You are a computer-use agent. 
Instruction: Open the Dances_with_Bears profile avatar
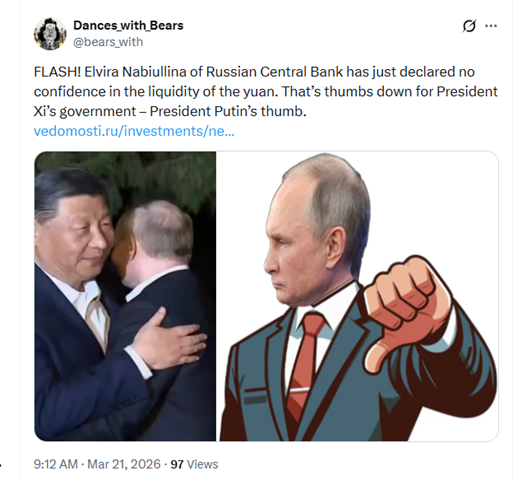click(x=50, y=34)
